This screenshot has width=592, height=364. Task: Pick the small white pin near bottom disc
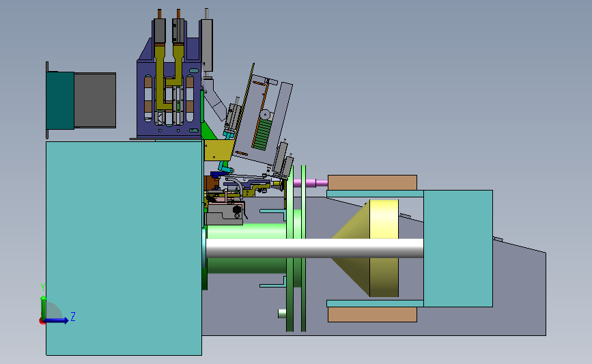pos(282,313)
